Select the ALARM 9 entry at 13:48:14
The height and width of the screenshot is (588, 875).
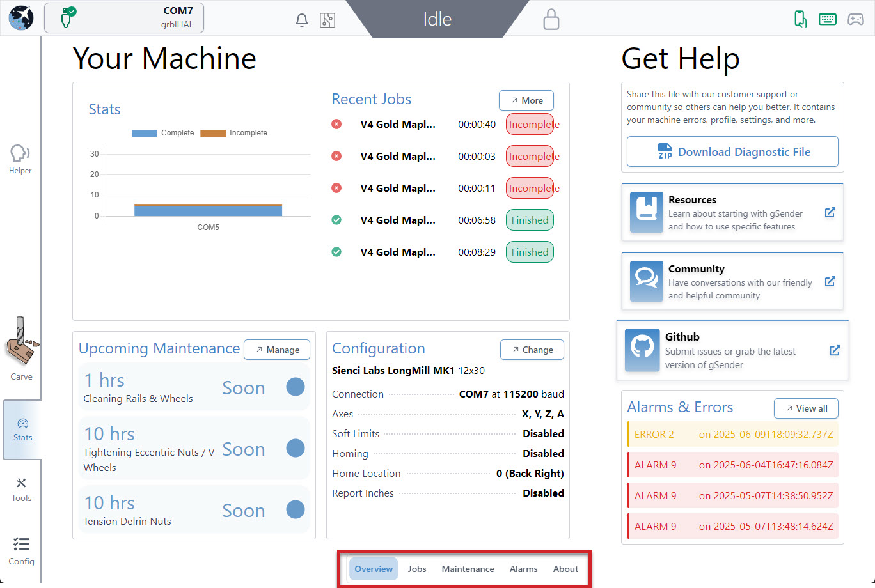[x=732, y=526]
